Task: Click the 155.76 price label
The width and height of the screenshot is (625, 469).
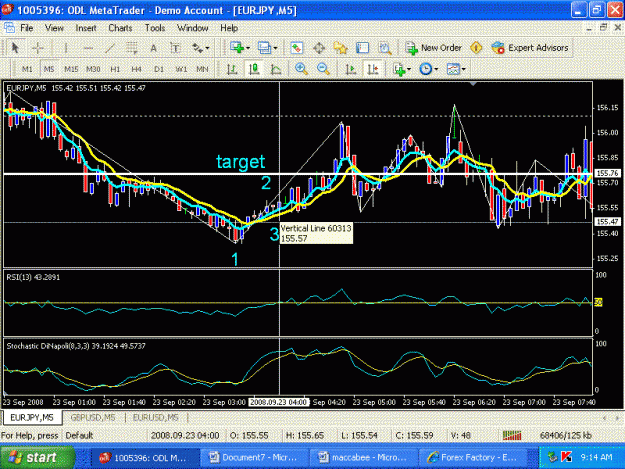Action: coord(607,173)
